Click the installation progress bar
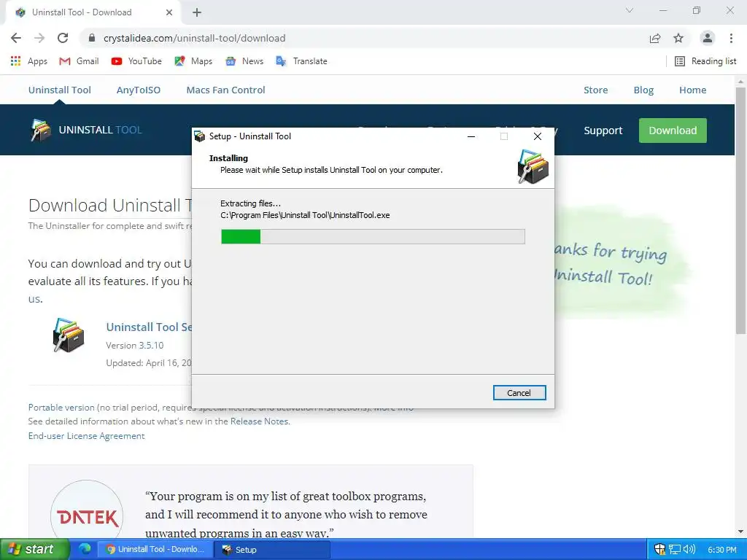 [373, 237]
